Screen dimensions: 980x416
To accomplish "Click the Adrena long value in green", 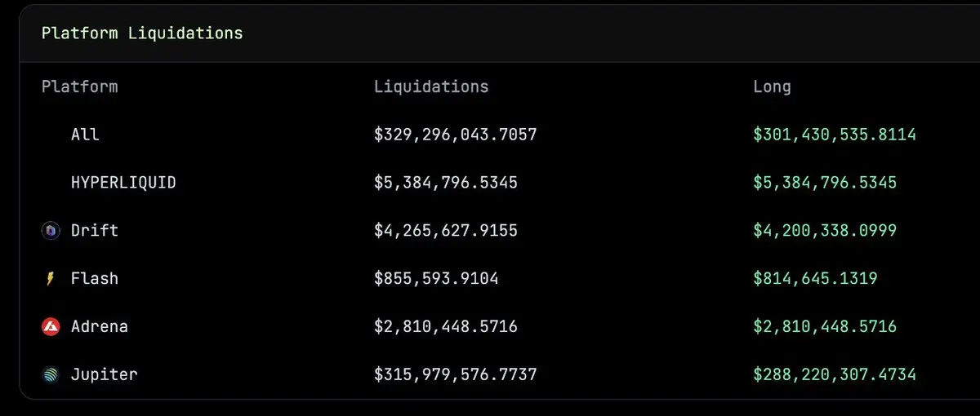I will (825, 327).
